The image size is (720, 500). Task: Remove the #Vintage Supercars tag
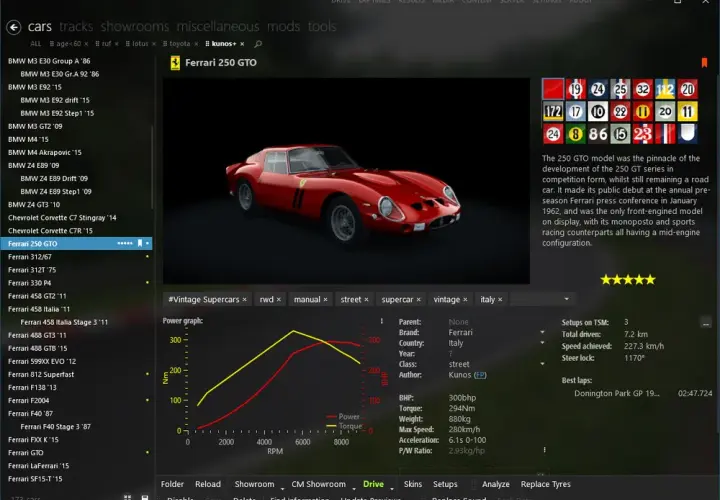244,300
